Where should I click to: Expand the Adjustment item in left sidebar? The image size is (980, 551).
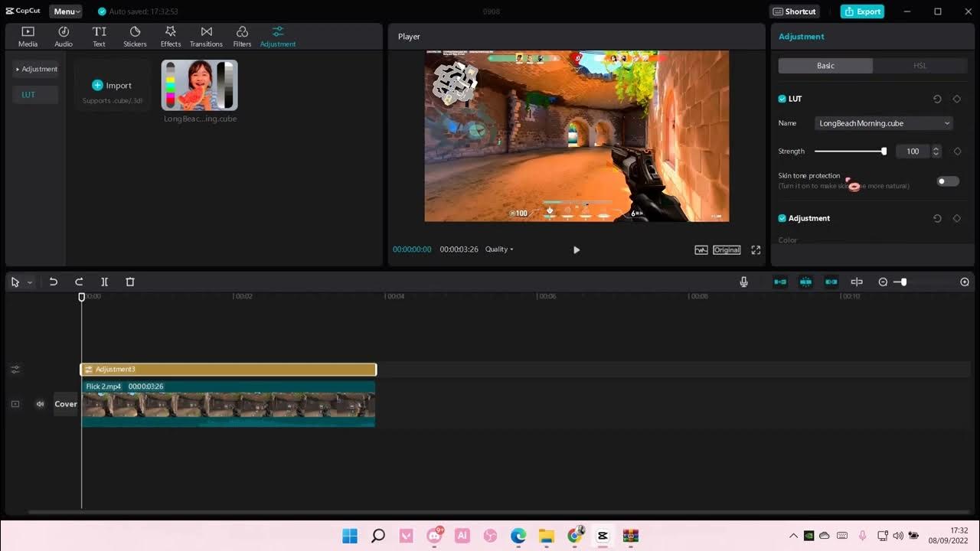(36, 69)
